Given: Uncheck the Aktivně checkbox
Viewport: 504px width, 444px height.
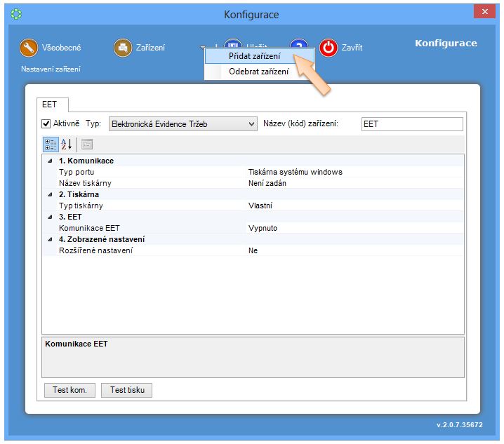Looking at the screenshot, I should tap(46, 124).
